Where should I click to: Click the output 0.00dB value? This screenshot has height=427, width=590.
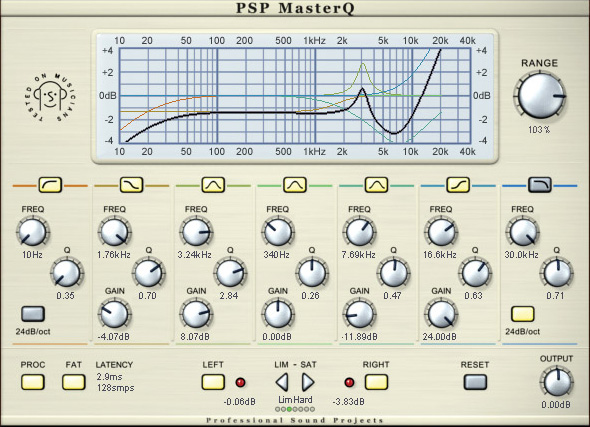pos(556,405)
